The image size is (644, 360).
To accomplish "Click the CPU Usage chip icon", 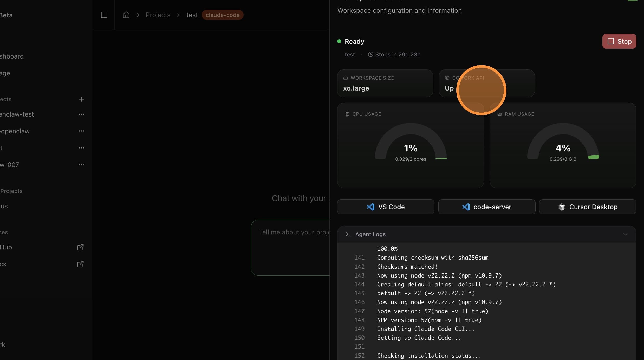I will tap(347, 114).
